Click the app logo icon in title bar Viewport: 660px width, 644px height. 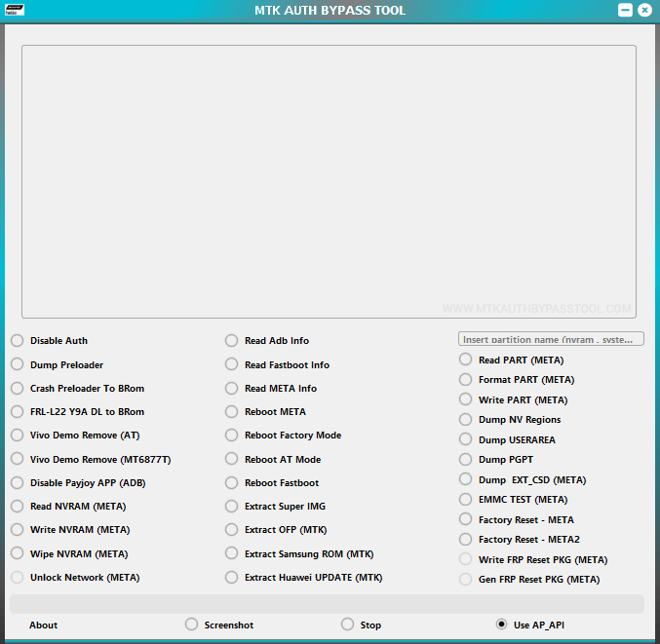(x=15, y=10)
